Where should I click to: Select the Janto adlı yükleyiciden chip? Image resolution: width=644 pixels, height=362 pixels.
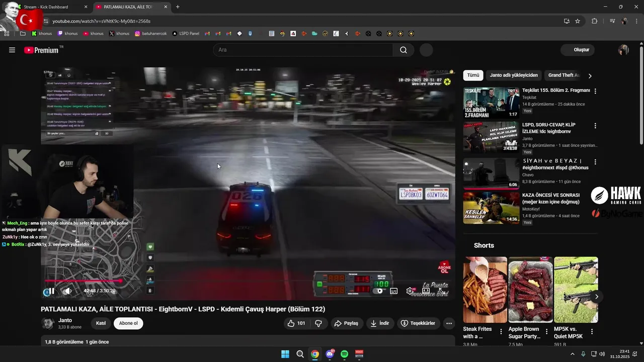click(514, 75)
